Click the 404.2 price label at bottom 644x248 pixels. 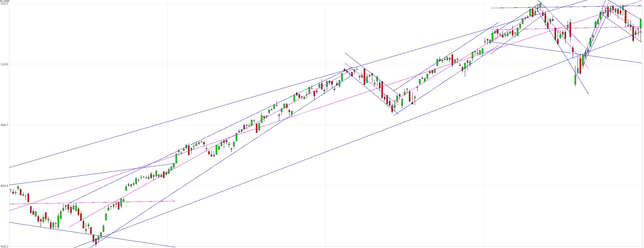coord(4,246)
